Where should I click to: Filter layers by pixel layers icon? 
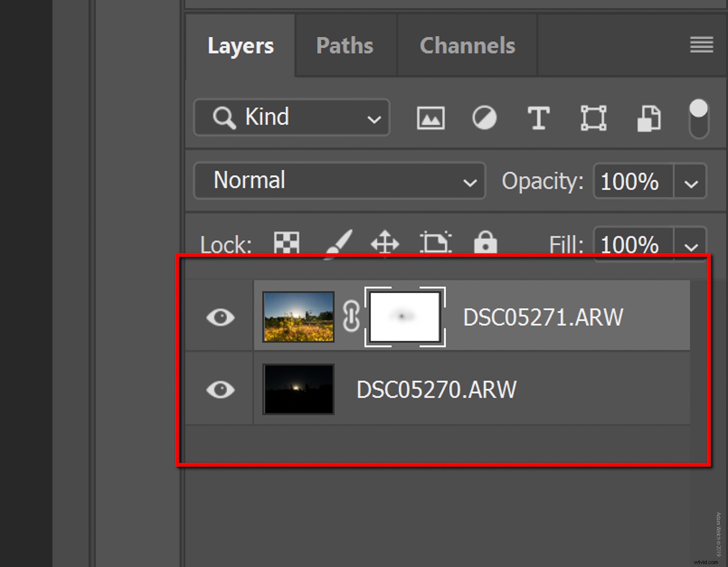tap(430, 118)
